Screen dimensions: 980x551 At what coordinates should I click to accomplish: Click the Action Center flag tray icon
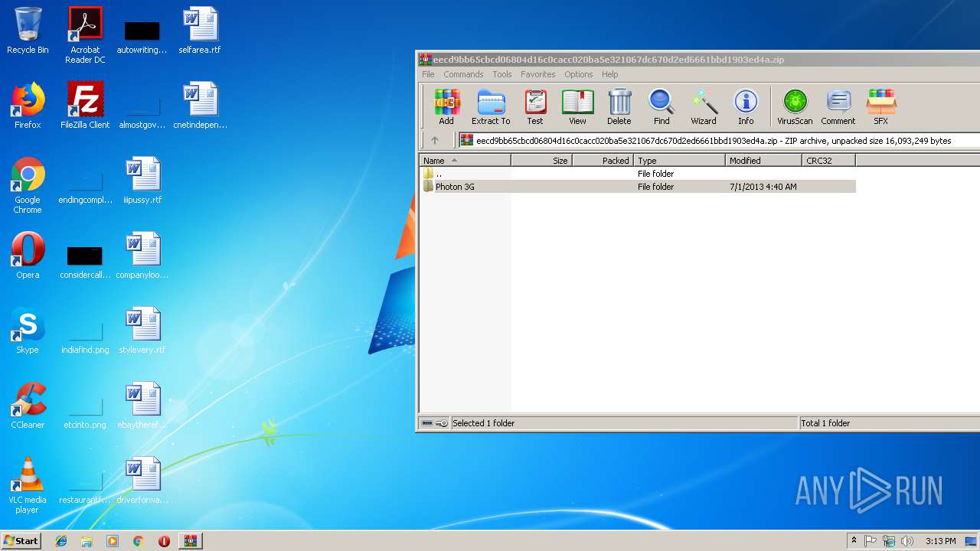click(x=871, y=541)
